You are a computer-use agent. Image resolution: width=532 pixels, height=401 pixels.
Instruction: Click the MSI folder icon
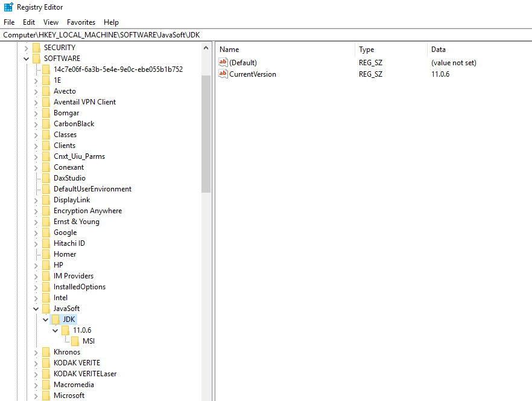point(75,341)
